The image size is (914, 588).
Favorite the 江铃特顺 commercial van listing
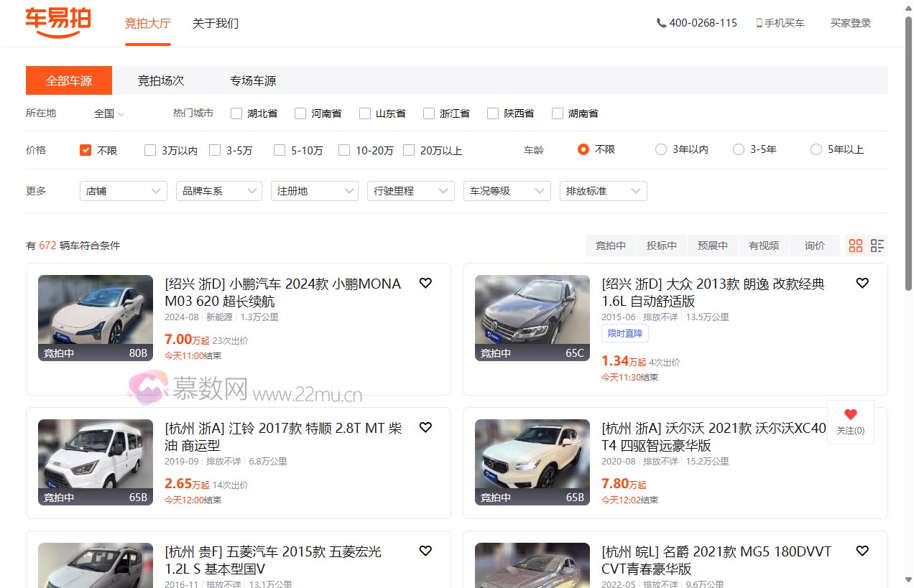pos(425,427)
